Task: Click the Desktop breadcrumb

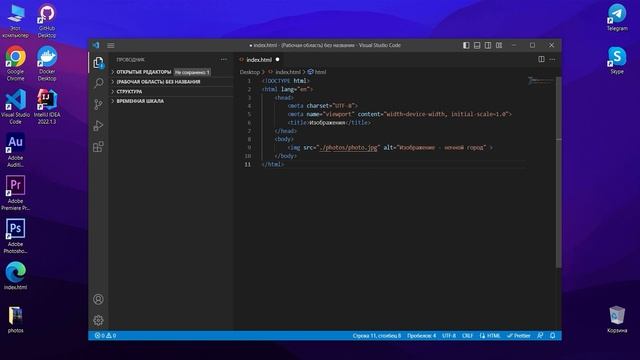Action: click(x=249, y=72)
